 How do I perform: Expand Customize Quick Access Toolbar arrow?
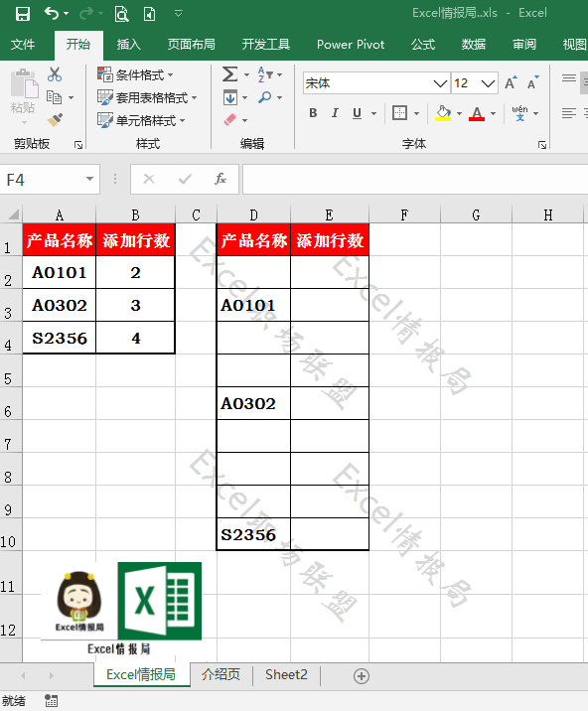pyautogui.click(x=179, y=14)
